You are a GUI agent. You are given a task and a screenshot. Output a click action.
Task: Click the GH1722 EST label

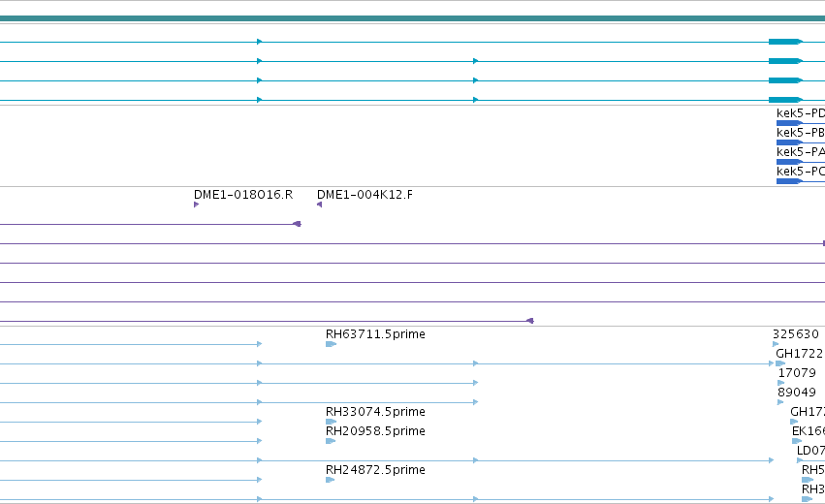(x=799, y=354)
